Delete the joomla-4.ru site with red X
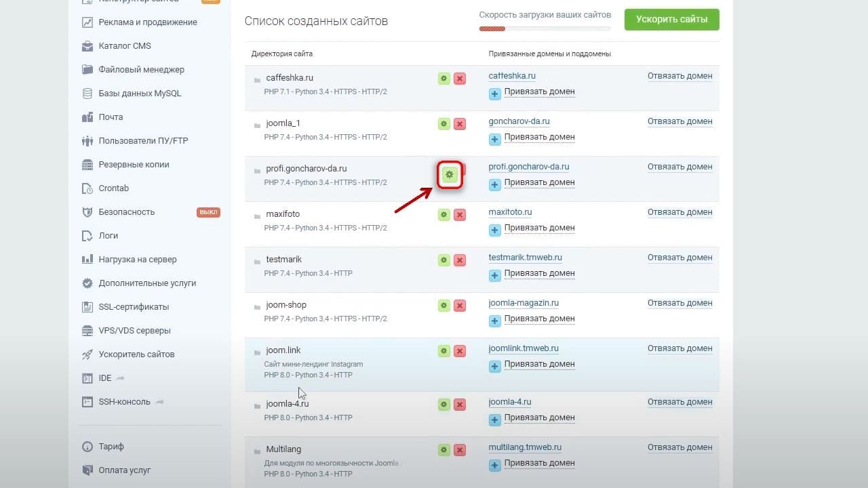The image size is (868, 488). point(460,405)
